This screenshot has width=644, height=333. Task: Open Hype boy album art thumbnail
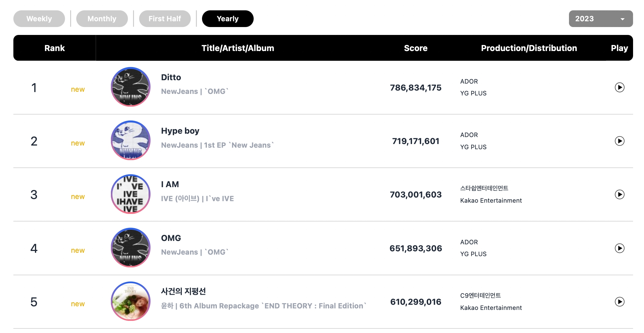pyautogui.click(x=131, y=140)
